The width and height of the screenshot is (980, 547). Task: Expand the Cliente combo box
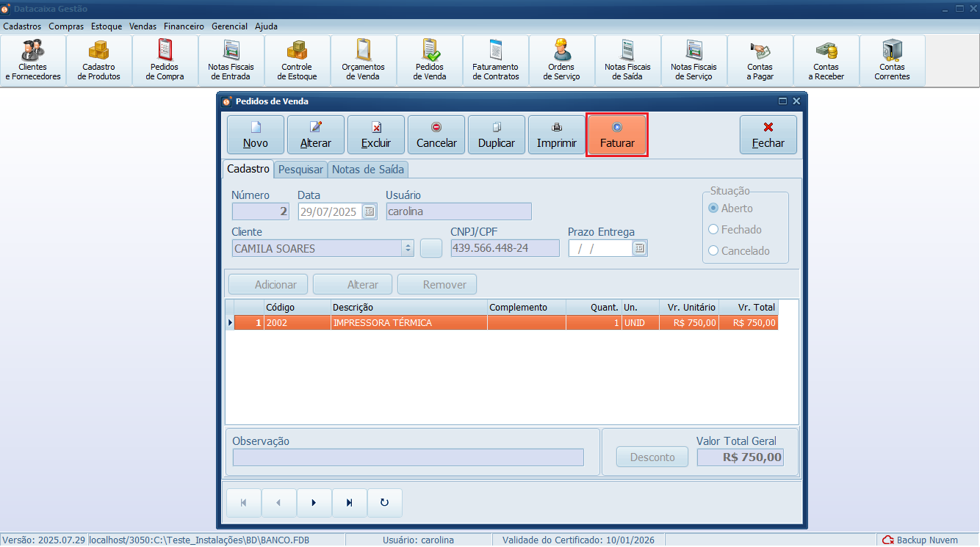[x=408, y=249]
